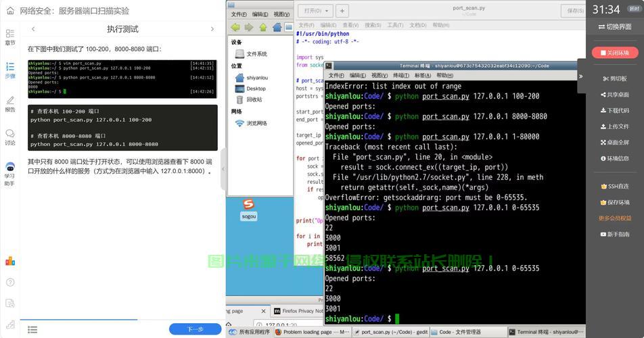Close the Problem loading page Firefox tab
The image size is (644, 338).
[x=264, y=311]
